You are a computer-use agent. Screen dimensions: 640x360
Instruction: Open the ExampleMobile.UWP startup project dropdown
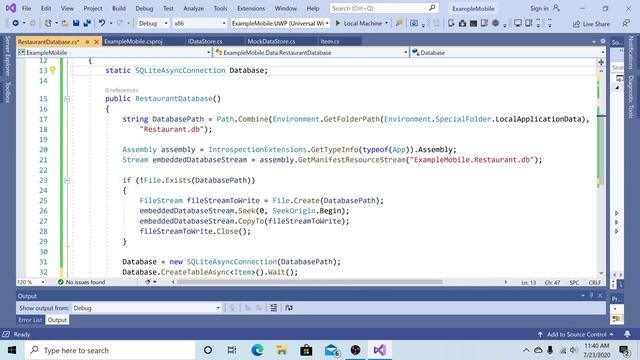280,23
